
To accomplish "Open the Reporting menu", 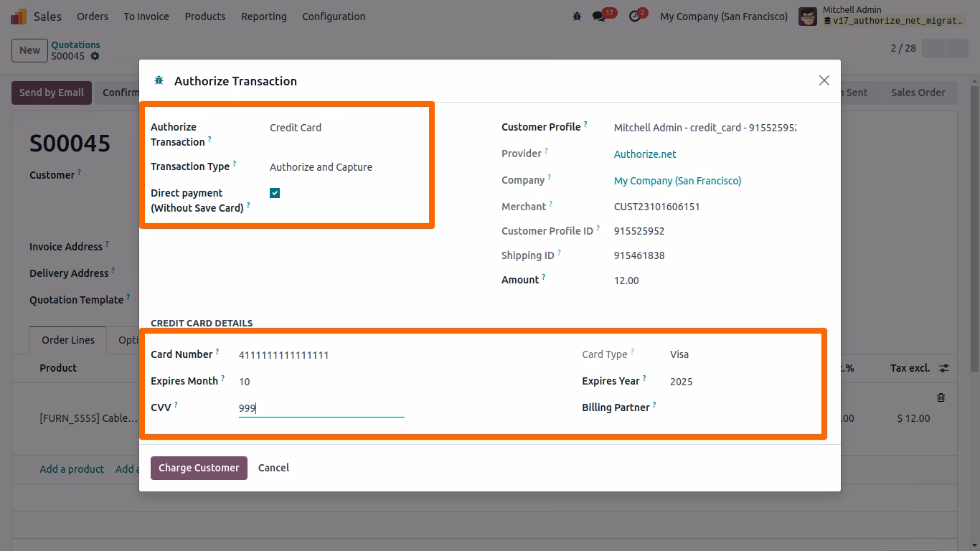I will pos(263,16).
